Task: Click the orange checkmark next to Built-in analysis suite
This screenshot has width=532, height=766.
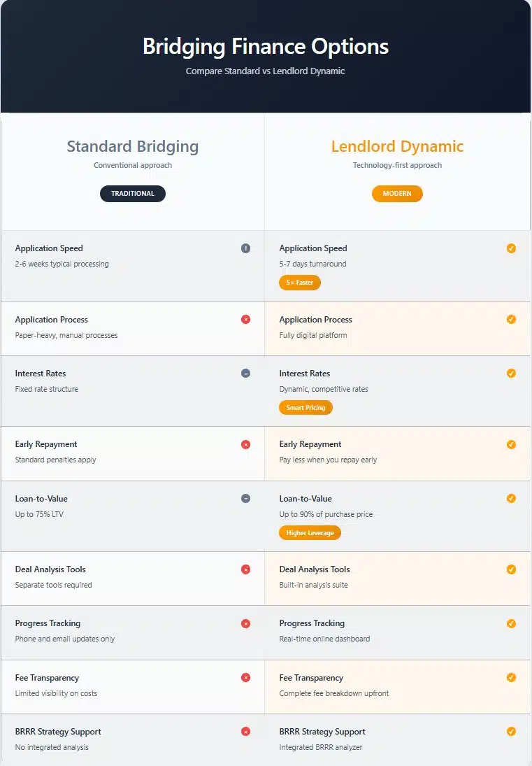Action: [x=511, y=569]
